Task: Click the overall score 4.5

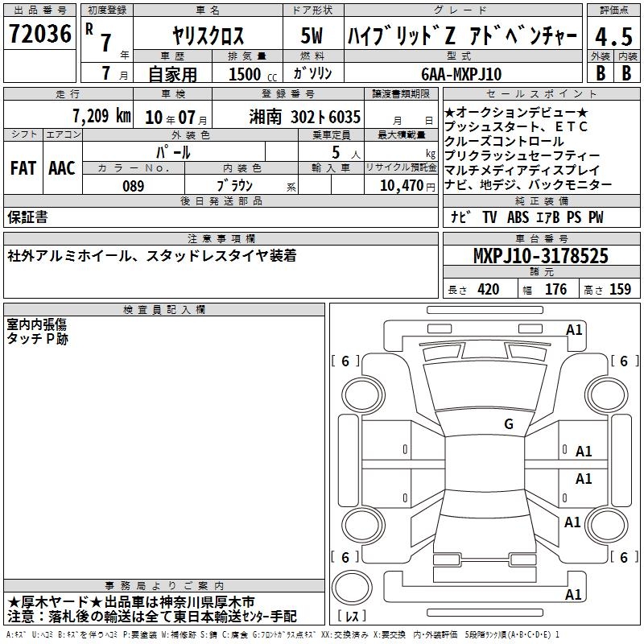Action: (x=613, y=36)
